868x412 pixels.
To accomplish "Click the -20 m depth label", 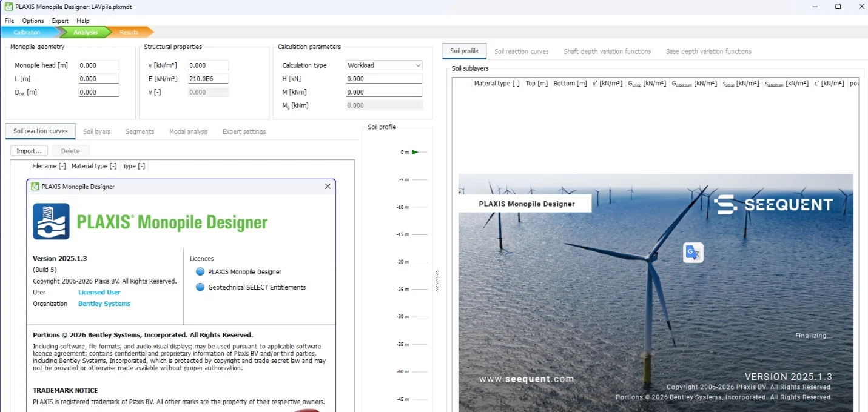I will [x=403, y=262].
